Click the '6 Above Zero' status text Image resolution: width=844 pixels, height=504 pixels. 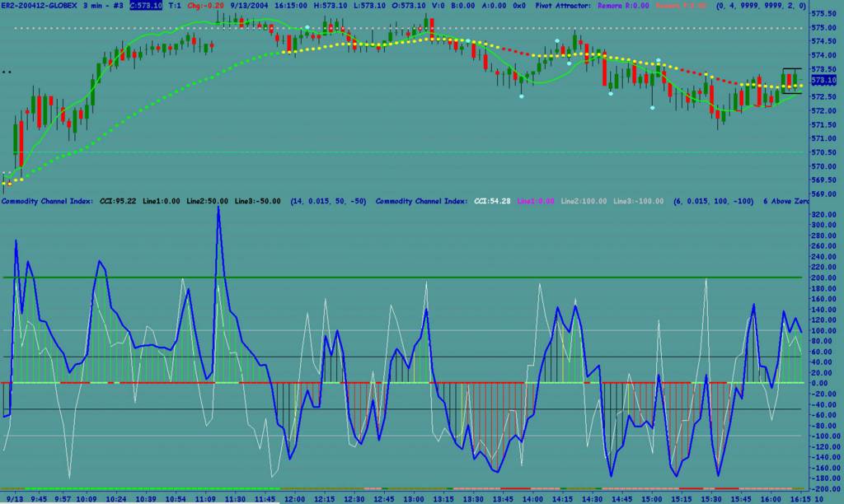coord(785,201)
